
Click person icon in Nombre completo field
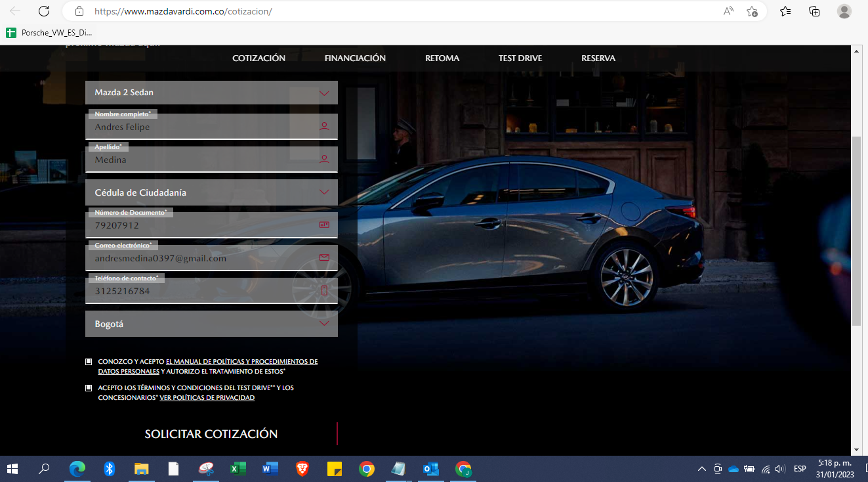coord(324,126)
